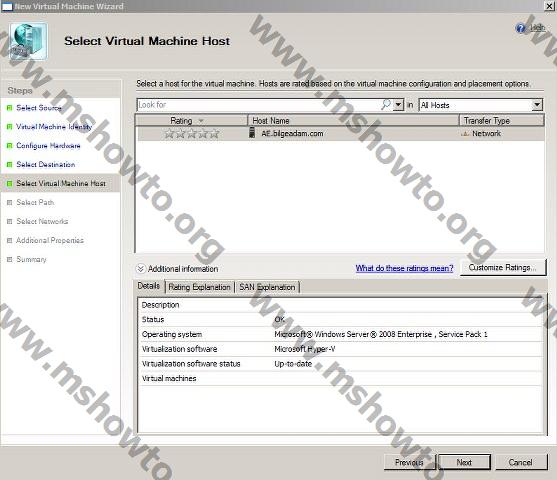This screenshot has height=480, width=557.
Task: Sort by the Host Name column header
Action: click(x=353, y=120)
